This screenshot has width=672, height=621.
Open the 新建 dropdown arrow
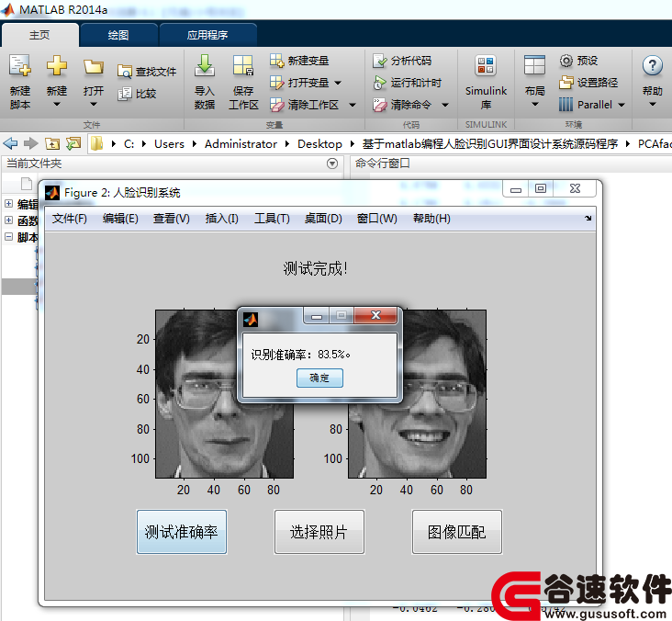coord(57,104)
